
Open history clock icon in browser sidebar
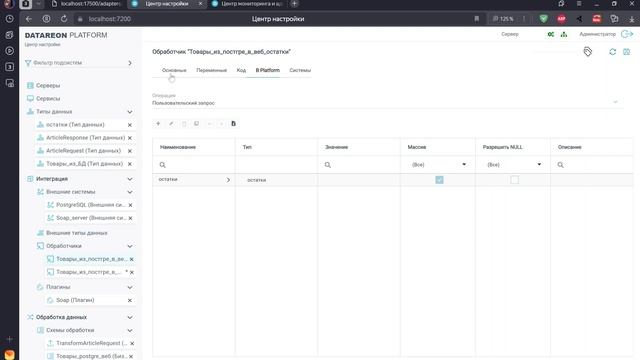(x=9, y=19)
